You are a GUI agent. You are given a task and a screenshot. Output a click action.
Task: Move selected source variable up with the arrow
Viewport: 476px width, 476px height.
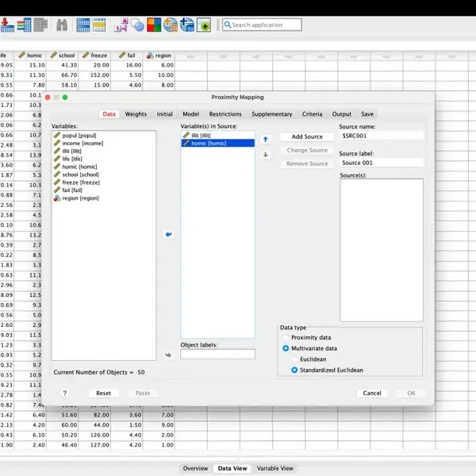pos(266,140)
